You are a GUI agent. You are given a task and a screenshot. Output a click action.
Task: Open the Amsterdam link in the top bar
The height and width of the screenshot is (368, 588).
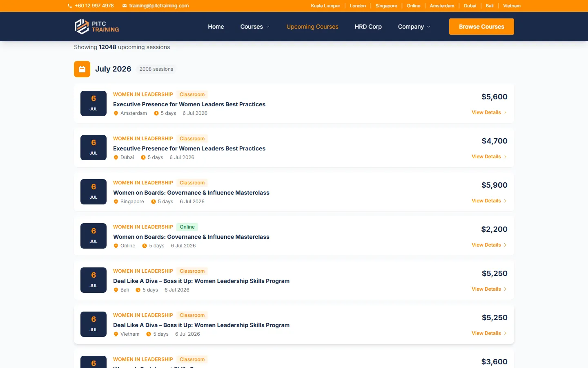442,6
